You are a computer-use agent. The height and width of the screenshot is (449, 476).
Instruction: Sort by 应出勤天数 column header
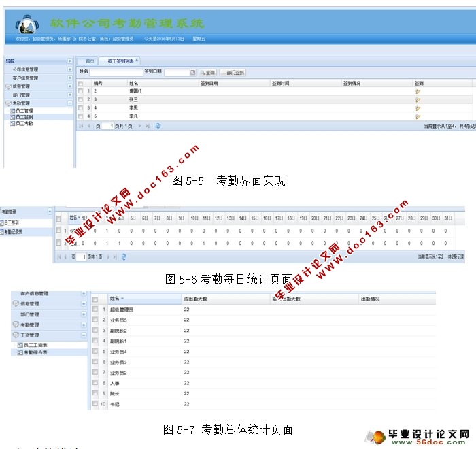point(226,299)
